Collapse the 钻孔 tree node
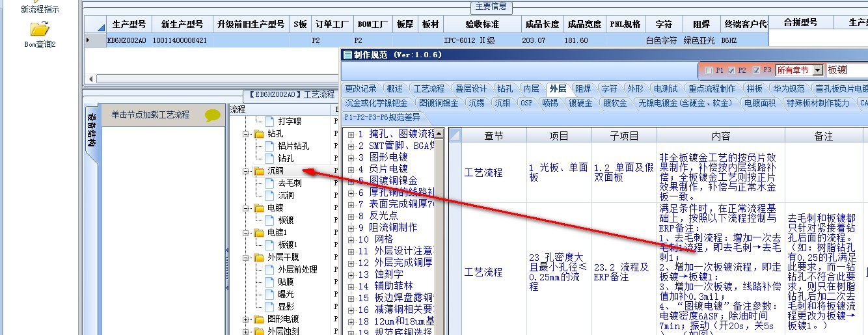Screen dimensions: 868x335 (247, 134)
